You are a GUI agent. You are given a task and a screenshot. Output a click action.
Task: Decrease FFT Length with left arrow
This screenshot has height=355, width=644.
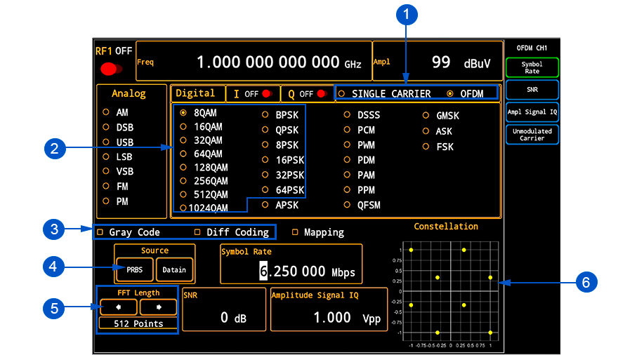(x=119, y=307)
